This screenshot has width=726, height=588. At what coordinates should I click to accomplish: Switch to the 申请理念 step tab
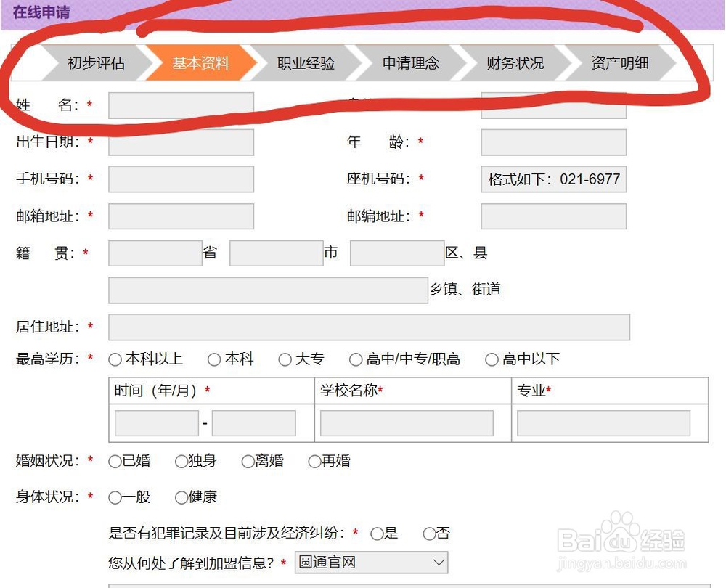coord(410,63)
